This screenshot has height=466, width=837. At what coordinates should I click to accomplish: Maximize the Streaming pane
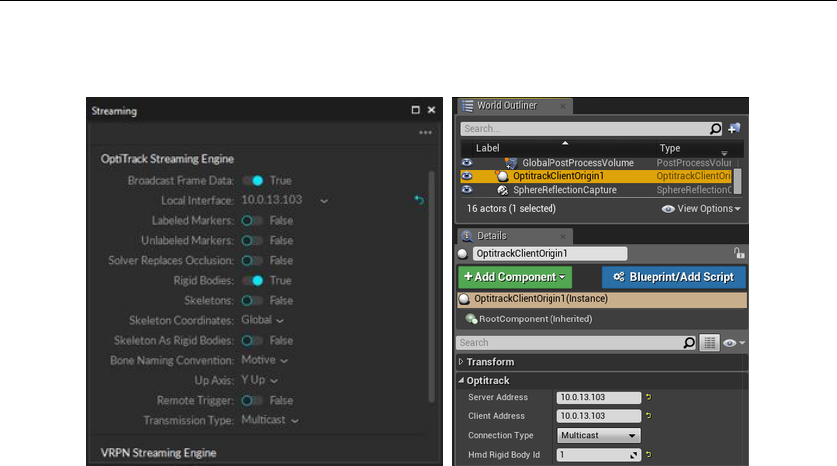coord(415,110)
